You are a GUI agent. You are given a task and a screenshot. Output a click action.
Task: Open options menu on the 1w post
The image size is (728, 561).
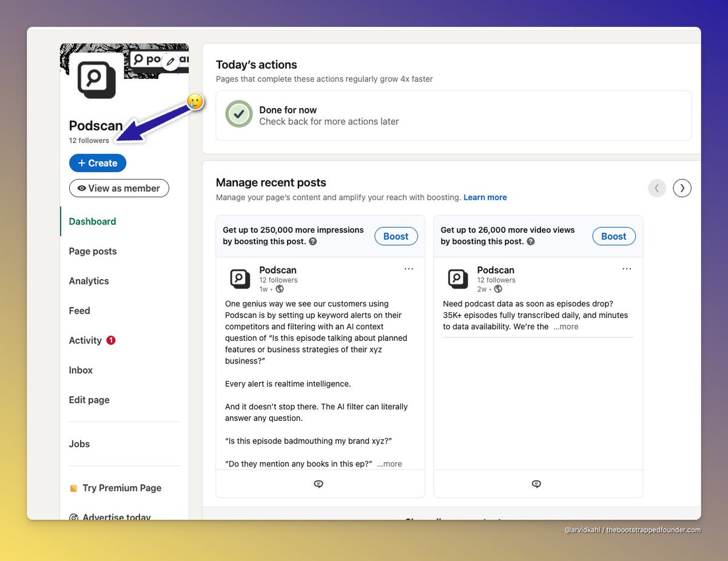pyautogui.click(x=409, y=269)
